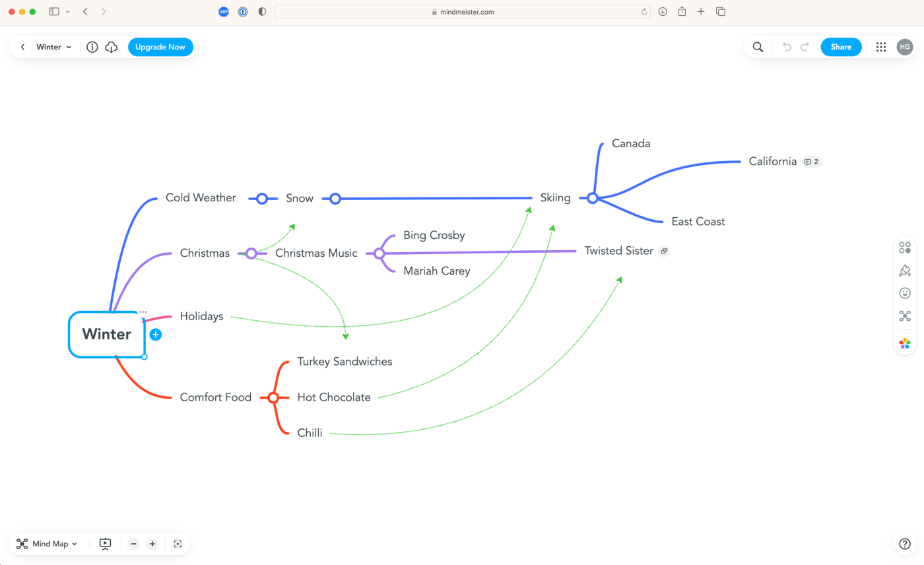This screenshot has height=565, width=924.
Task: Select the Comfort Food topic
Action: click(x=216, y=397)
